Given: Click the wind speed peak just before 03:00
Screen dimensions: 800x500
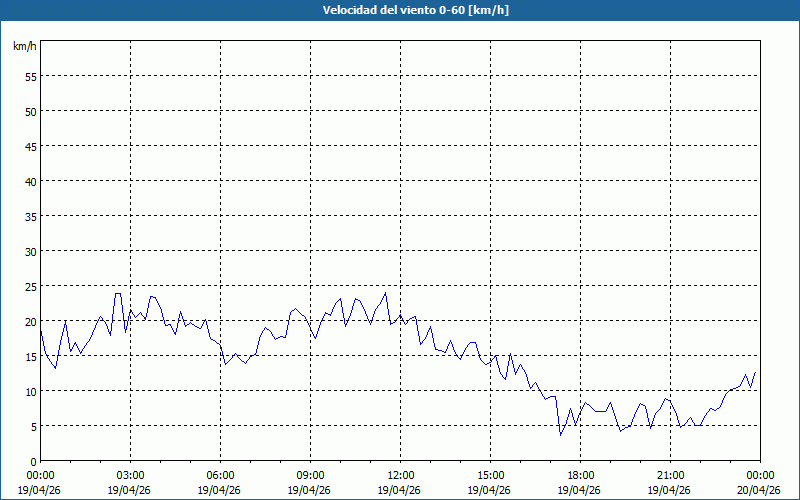Looking at the screenshot, I should click(x=118, y=294).
